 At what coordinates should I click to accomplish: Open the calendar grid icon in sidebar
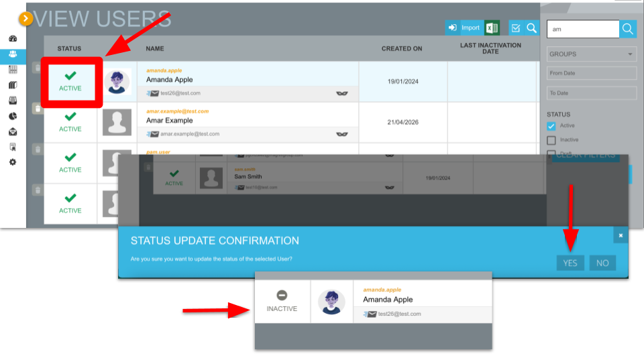pyautogui.click(x=13, y=69)
